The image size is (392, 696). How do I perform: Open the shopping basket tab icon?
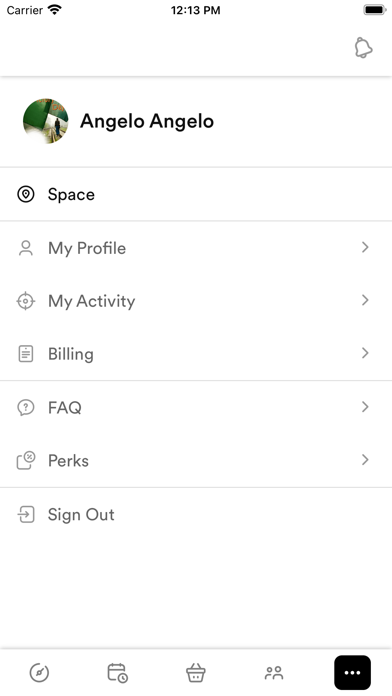[196, 672]
